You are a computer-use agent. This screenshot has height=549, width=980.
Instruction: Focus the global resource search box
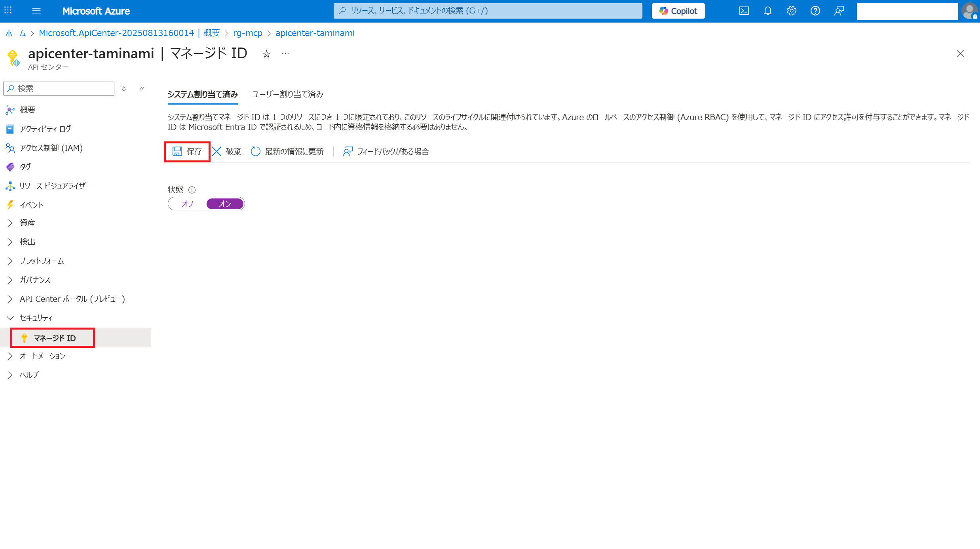(x=488, y=11)
